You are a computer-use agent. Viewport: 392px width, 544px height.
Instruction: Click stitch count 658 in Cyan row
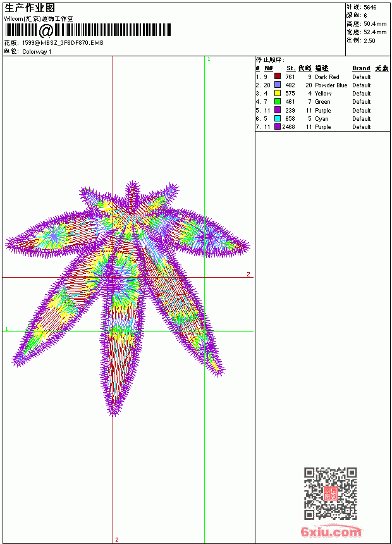coord(290,119)
